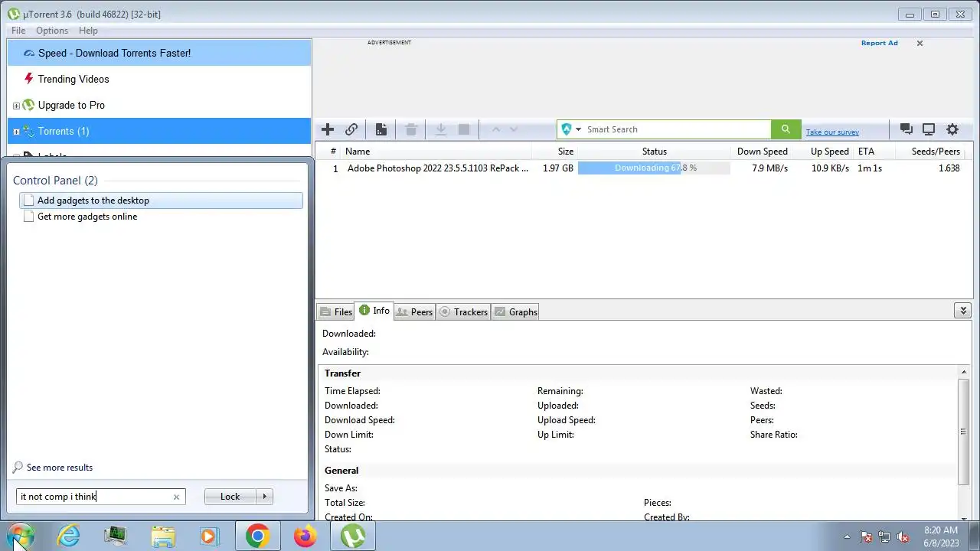Click the Take our survey link
This screenshot has height=551, width=980.
(832, 132)
